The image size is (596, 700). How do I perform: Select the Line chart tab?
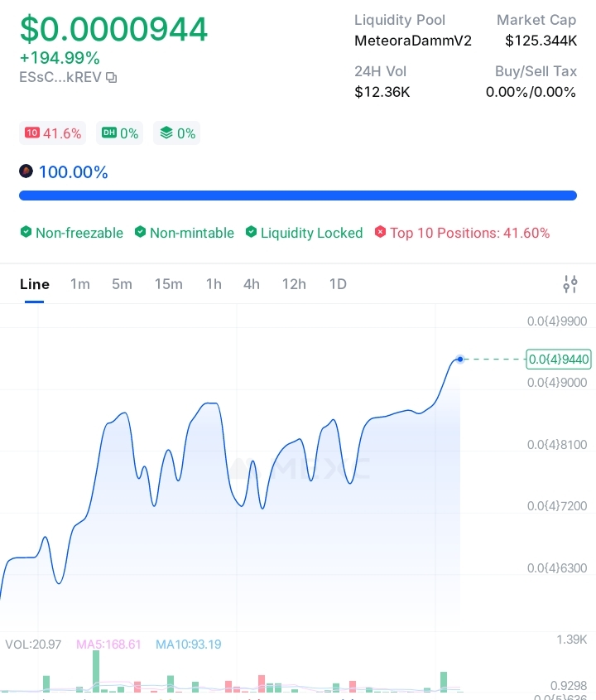point(35,284)
